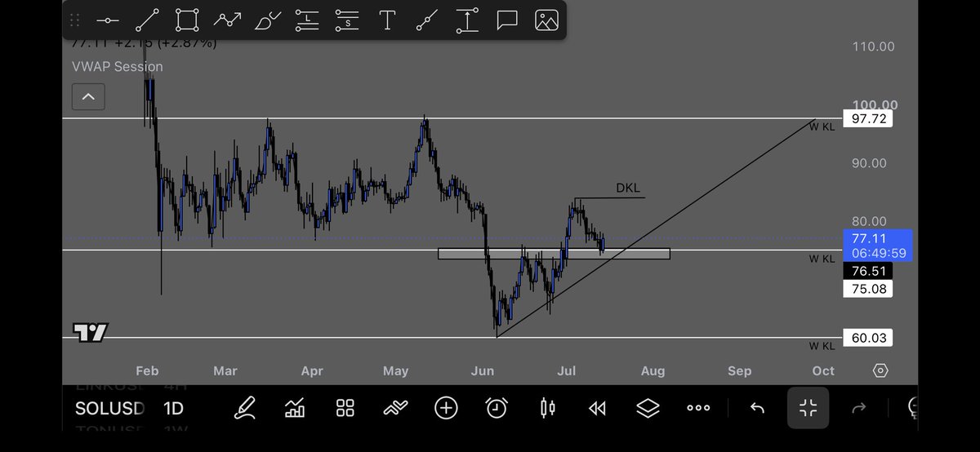Open the SOLUSD symbol search

coord(109,408)
